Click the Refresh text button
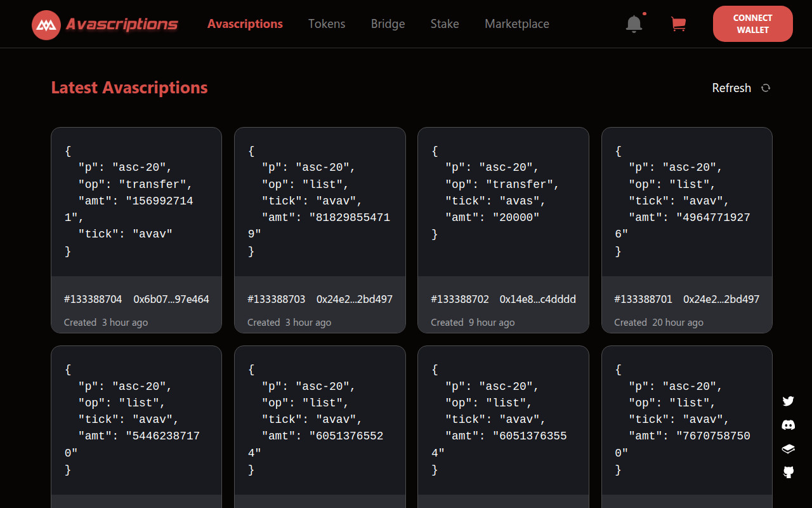 [x=731, y=88]
